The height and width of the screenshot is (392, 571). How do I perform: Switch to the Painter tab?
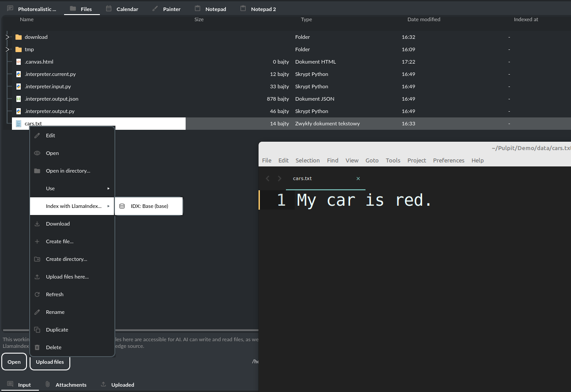[171, 9]
